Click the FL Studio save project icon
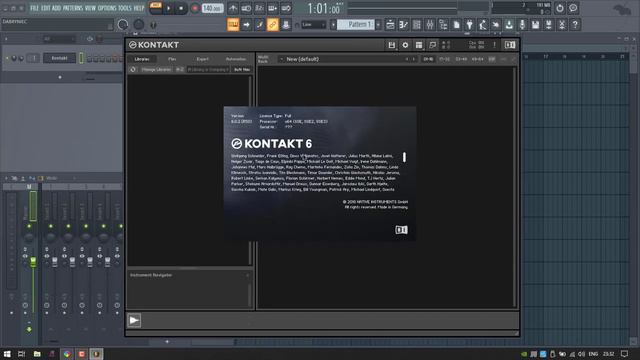The height and width of the screenshot is (360, 640). pos(536,25)
